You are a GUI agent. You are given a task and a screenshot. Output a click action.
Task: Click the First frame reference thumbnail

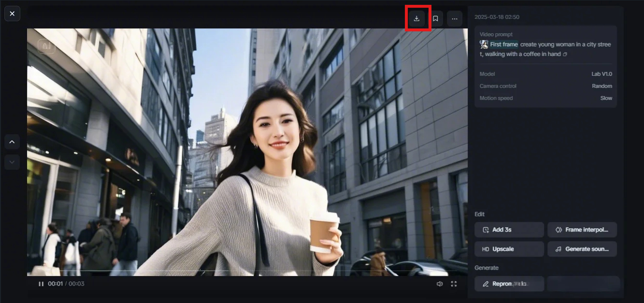click(483, 44)
